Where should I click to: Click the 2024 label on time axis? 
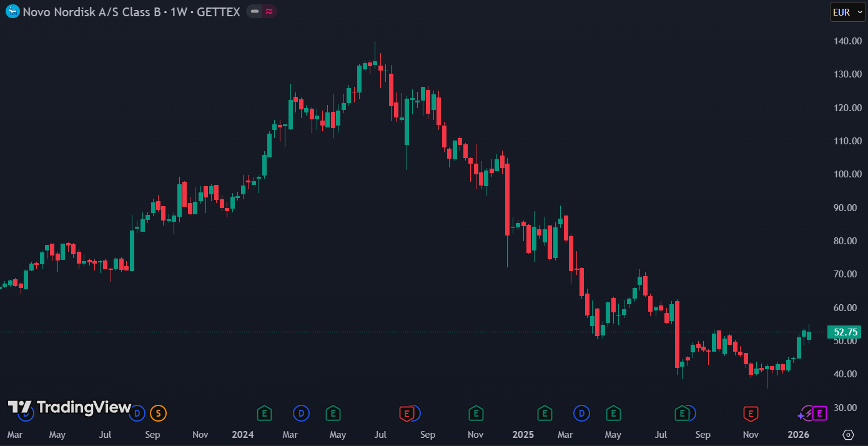[242, 435]
